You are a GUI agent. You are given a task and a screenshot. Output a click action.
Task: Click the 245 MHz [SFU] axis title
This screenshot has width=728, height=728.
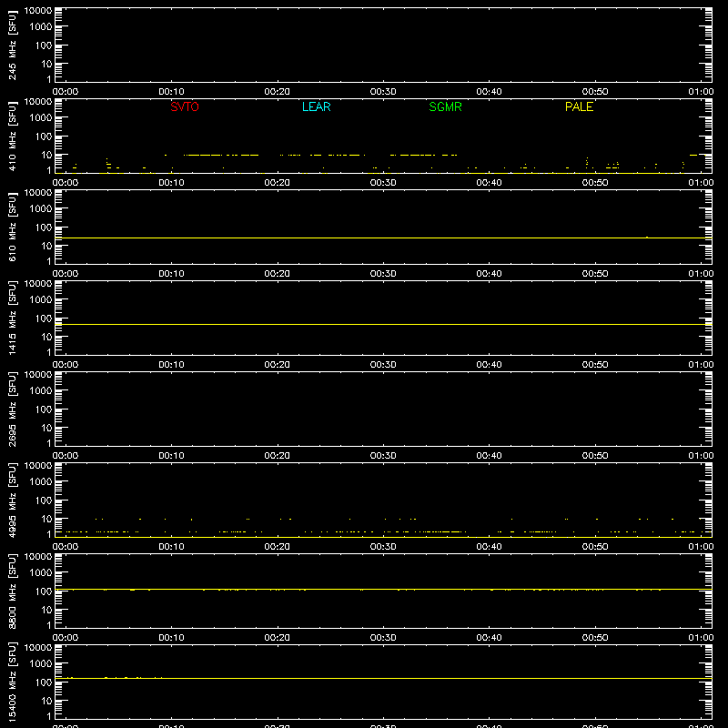coord(12,45)
